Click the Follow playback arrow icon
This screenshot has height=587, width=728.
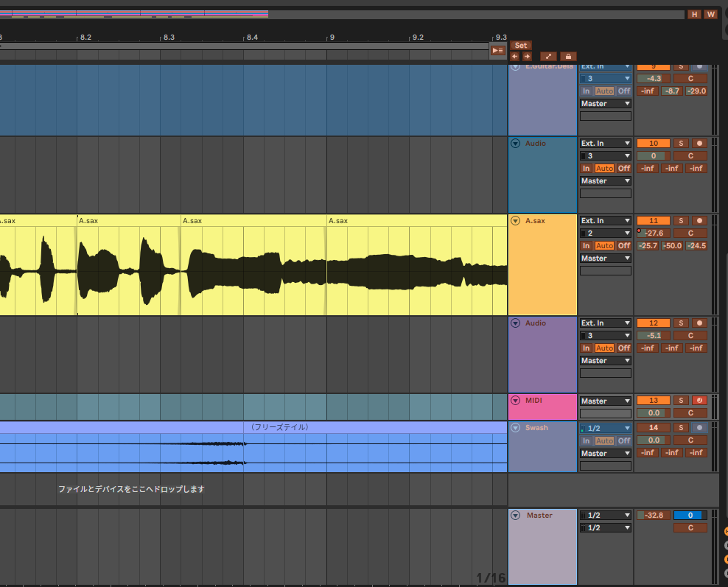click(498, 50)
